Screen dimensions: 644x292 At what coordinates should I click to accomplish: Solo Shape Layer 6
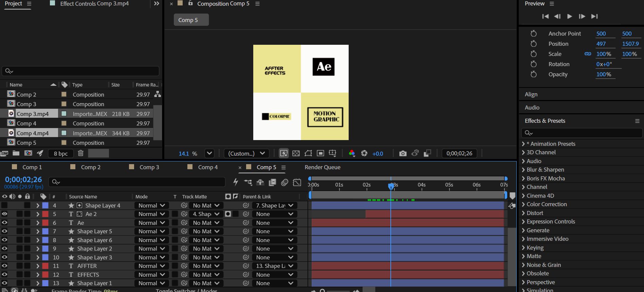click(20, 240)
